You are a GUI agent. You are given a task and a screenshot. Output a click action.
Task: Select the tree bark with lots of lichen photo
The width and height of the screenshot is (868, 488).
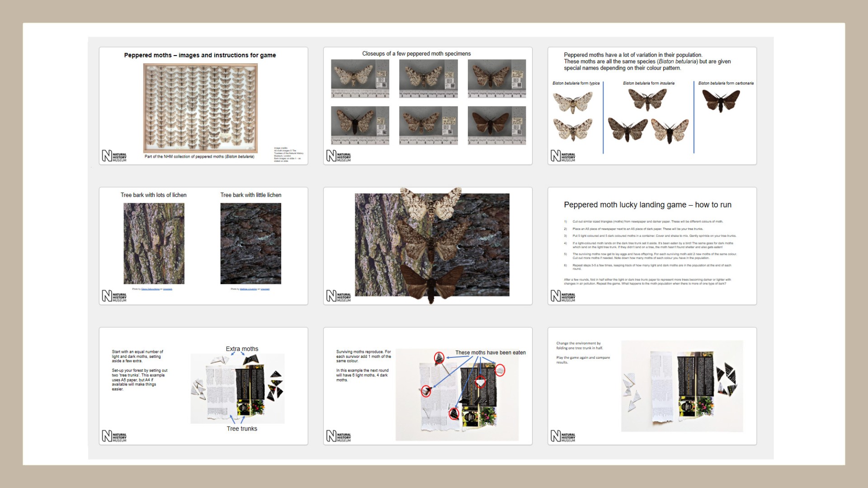[x=154, y=243]
